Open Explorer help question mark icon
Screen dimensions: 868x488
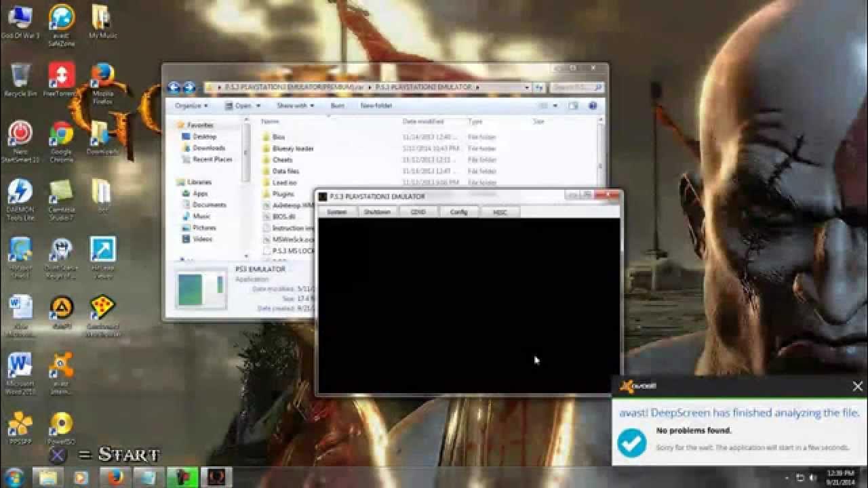pyautogui.click(x=593, y=106)
